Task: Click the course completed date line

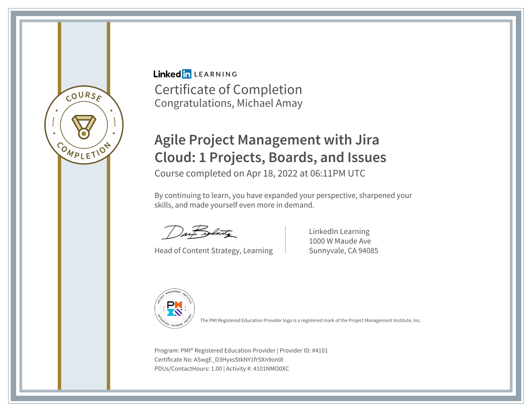Action: coord(260,174)
